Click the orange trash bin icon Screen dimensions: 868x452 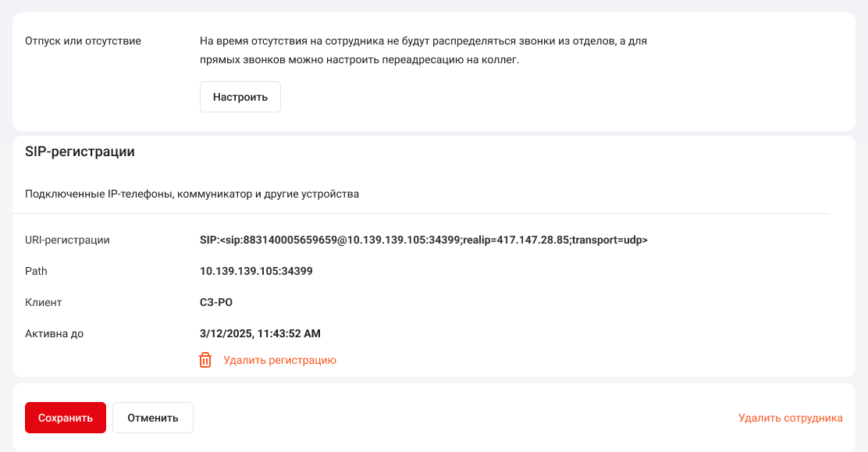tap(205, 360)
